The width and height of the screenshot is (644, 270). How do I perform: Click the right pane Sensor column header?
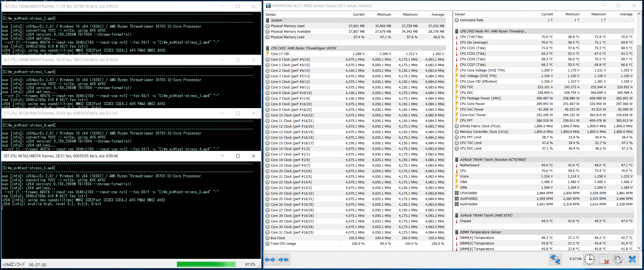[x=490, y=14]
